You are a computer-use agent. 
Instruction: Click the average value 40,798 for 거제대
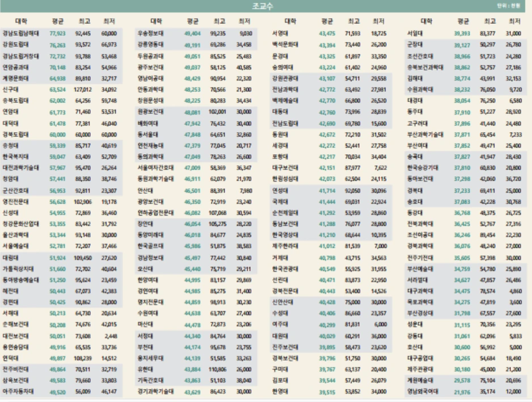tap(327, 258)
